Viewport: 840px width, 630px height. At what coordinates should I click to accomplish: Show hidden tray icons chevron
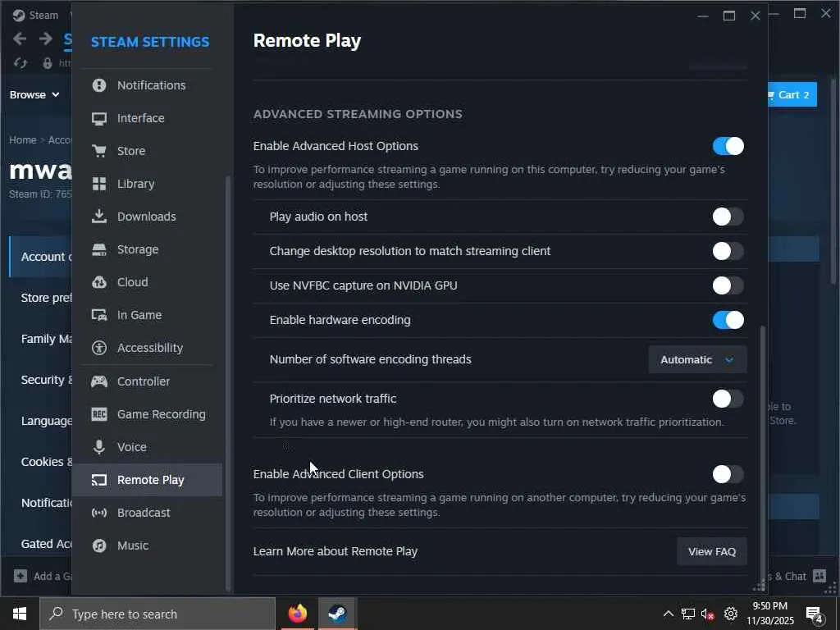[x=668, y=614]
